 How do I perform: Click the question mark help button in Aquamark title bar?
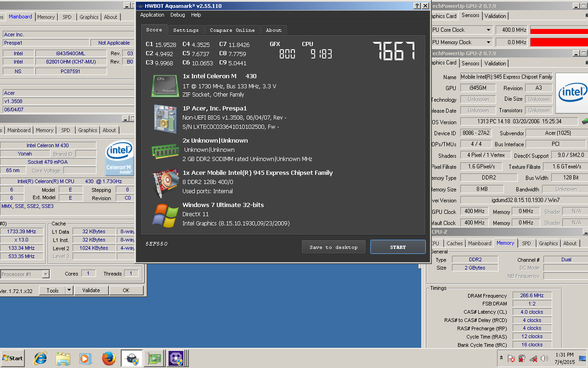pos(417,6)
